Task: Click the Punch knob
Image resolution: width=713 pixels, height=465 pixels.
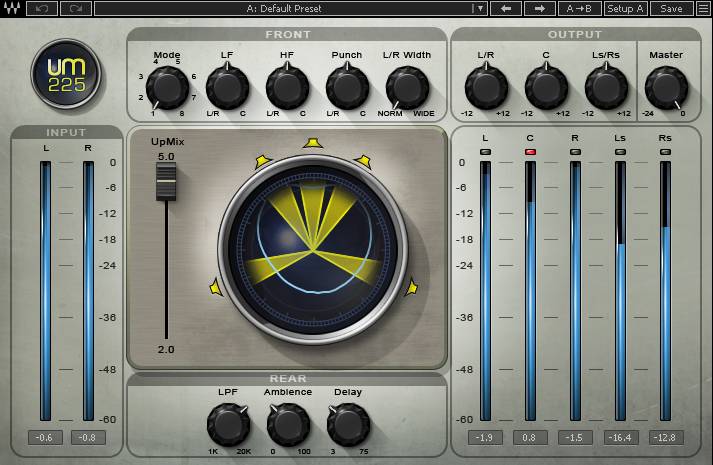Action: point(347,87)
